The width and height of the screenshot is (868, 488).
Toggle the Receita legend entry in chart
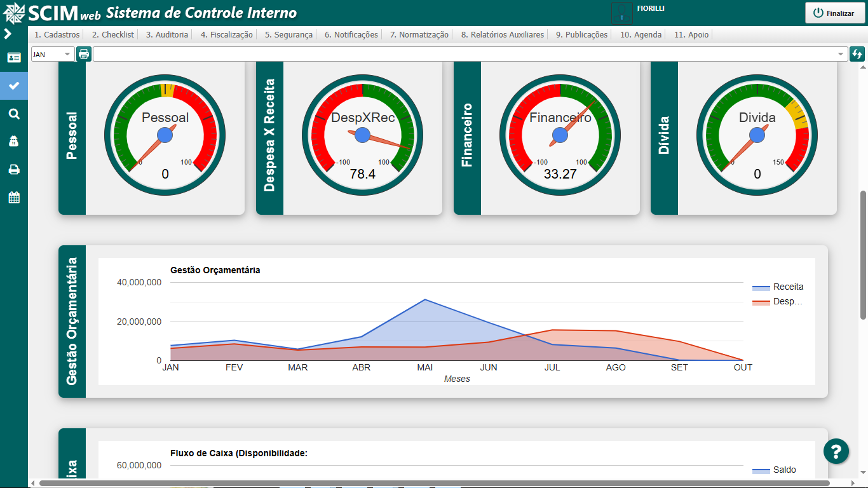point(778,287)
